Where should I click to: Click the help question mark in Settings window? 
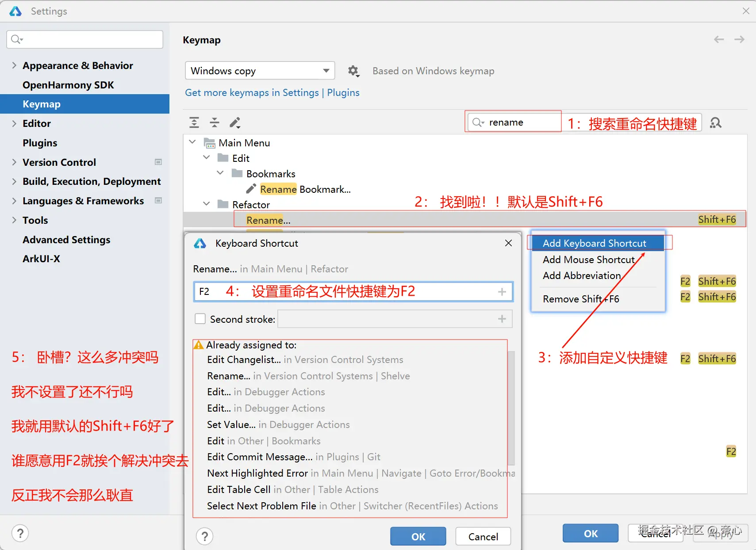coord(20,533)
